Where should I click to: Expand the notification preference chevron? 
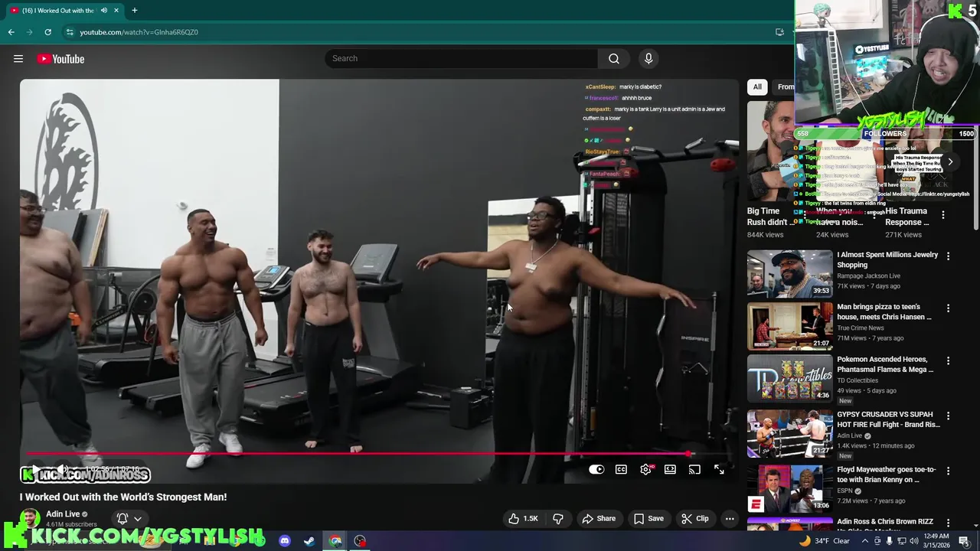[x=138, y=519]
